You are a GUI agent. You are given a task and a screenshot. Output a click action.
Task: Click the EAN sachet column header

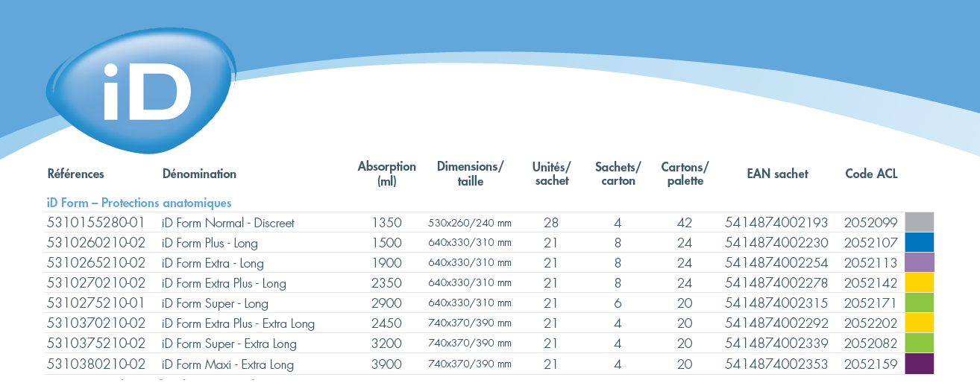coord(777,174)
